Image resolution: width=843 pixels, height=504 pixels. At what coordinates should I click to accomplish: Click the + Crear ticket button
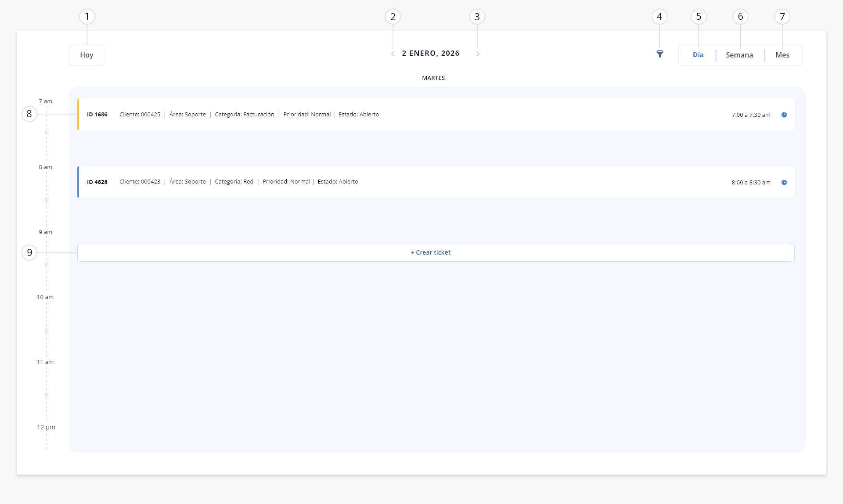(436, 252)
